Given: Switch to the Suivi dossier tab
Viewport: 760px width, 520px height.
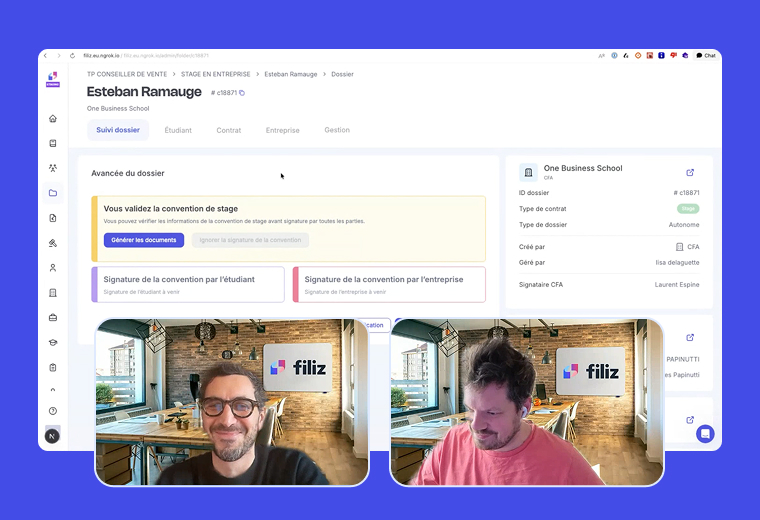Looking at the screenshot, I should coord(118,130).
